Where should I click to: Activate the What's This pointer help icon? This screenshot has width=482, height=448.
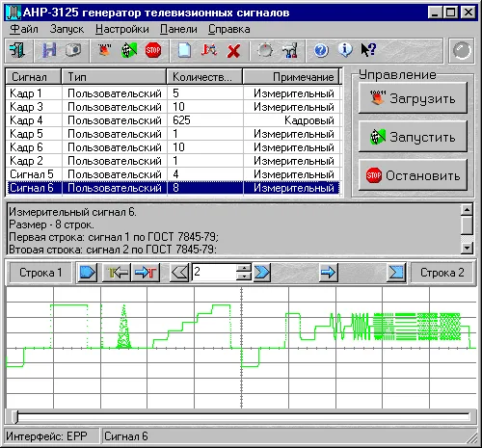[368, 50]
